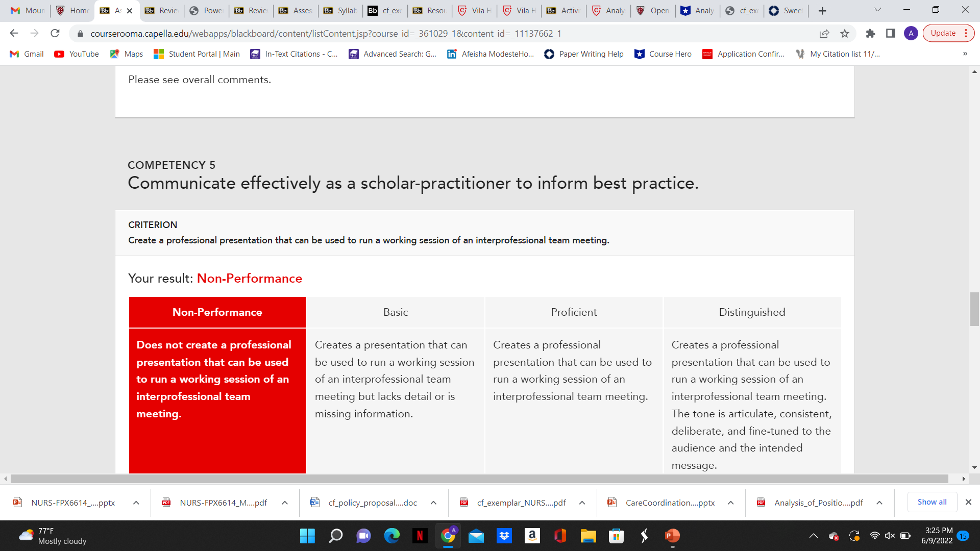Screen dimensions: 980x551
Task: Open Amazon app from taskbar
Action: (532, 536)
